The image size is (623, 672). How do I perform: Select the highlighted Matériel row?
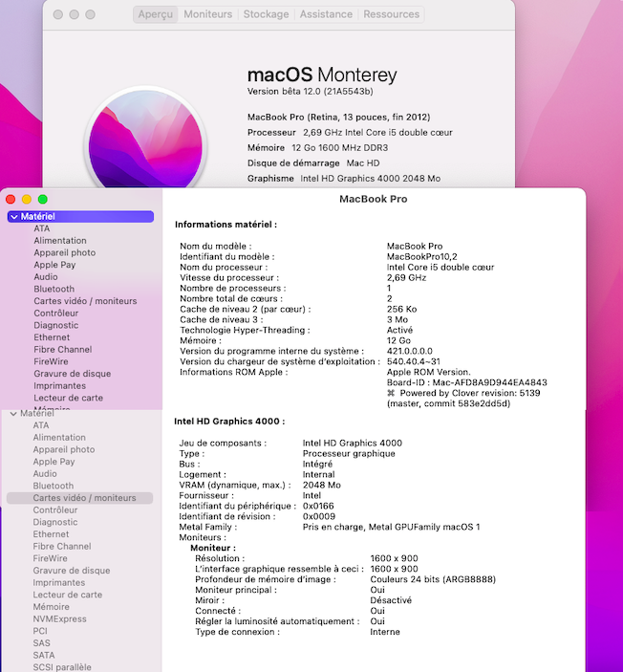80,216
